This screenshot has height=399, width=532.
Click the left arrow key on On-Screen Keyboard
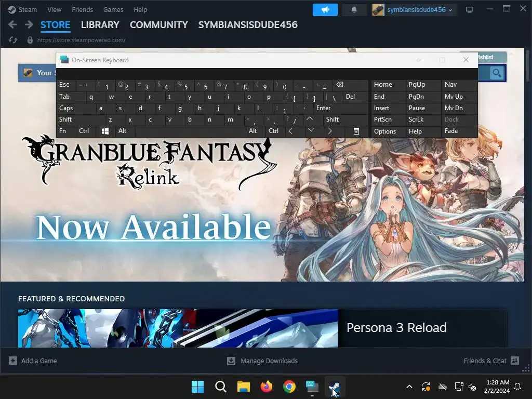pos(295,131)
